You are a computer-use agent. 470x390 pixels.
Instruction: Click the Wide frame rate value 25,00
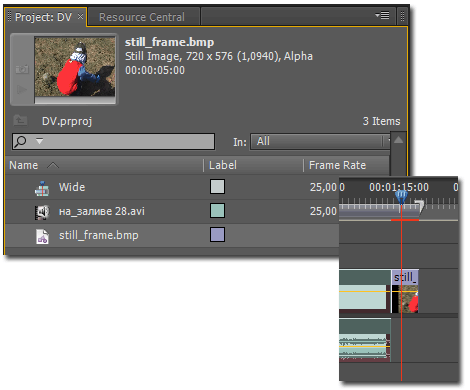click(x=323, y=187)
